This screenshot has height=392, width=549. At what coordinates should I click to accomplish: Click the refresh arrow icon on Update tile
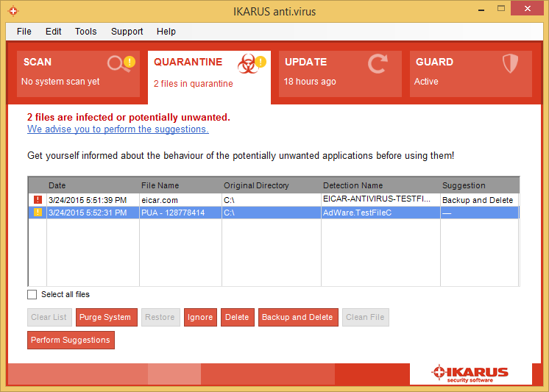tap(378, 65)
